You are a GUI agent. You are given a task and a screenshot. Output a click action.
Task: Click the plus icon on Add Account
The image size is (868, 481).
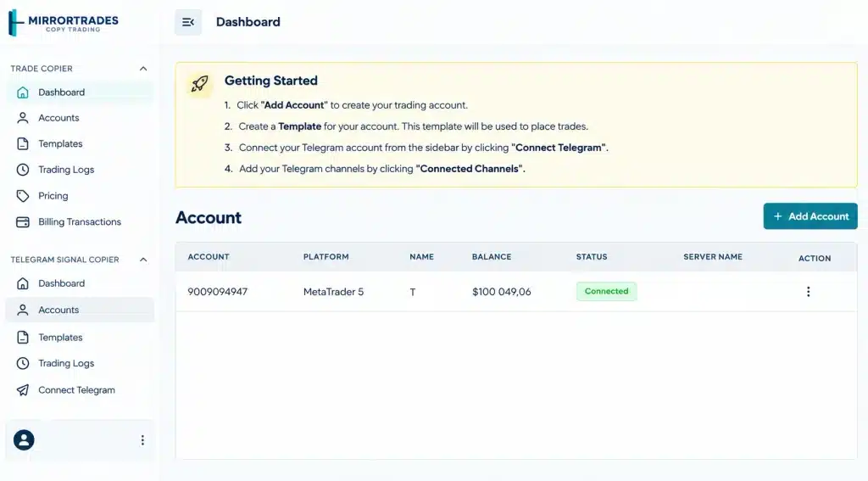coord(778,216)
